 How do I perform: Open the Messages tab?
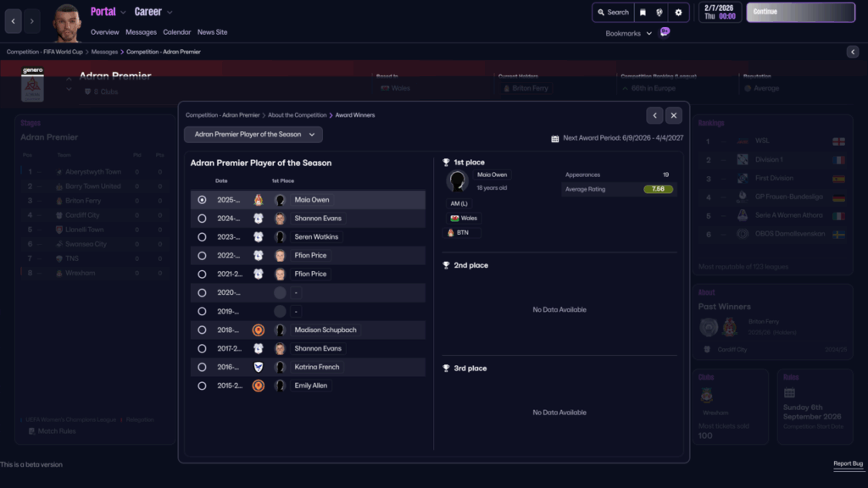click(x=141, y=32)
